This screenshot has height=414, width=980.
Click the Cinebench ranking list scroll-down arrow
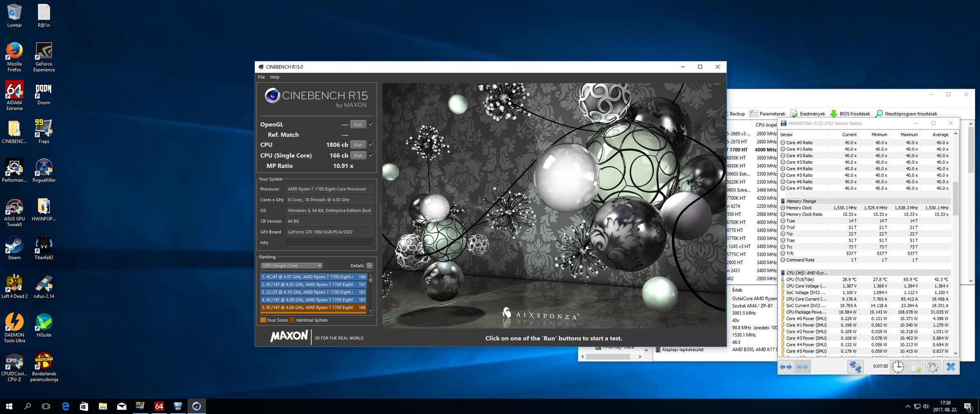(371, 311)
